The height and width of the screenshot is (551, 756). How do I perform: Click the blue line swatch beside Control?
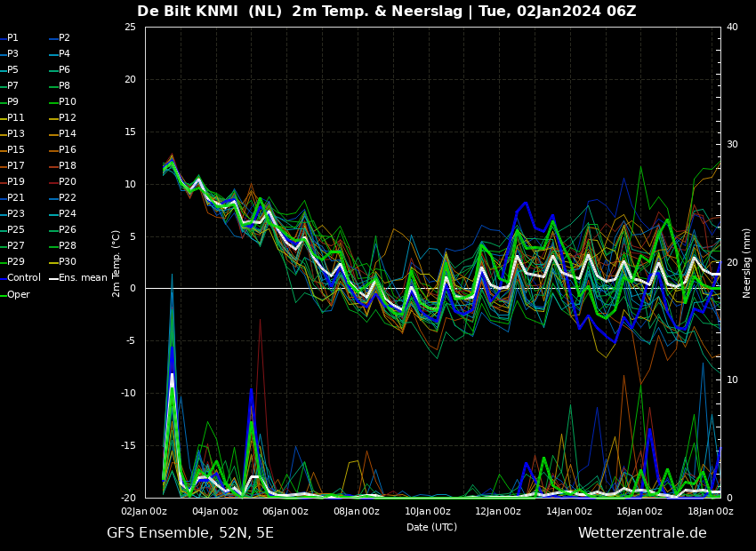coord(3,279)
